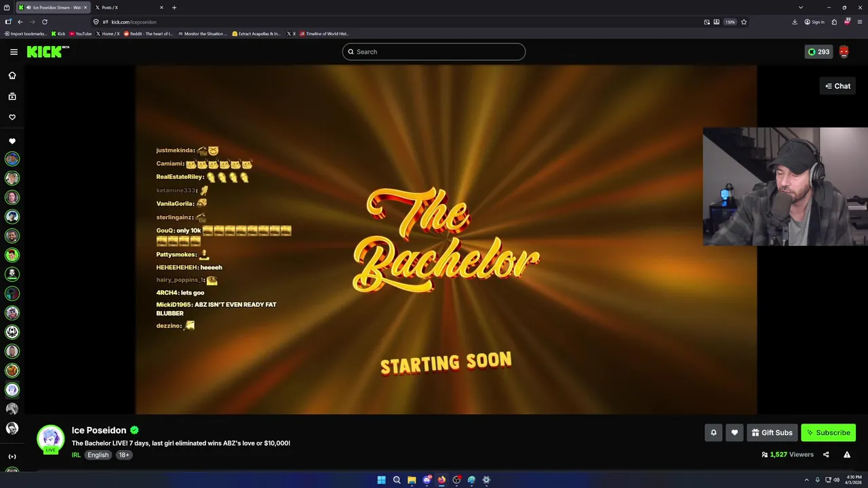
Task: Open the Kick bookmark
Action: [58, 33]
